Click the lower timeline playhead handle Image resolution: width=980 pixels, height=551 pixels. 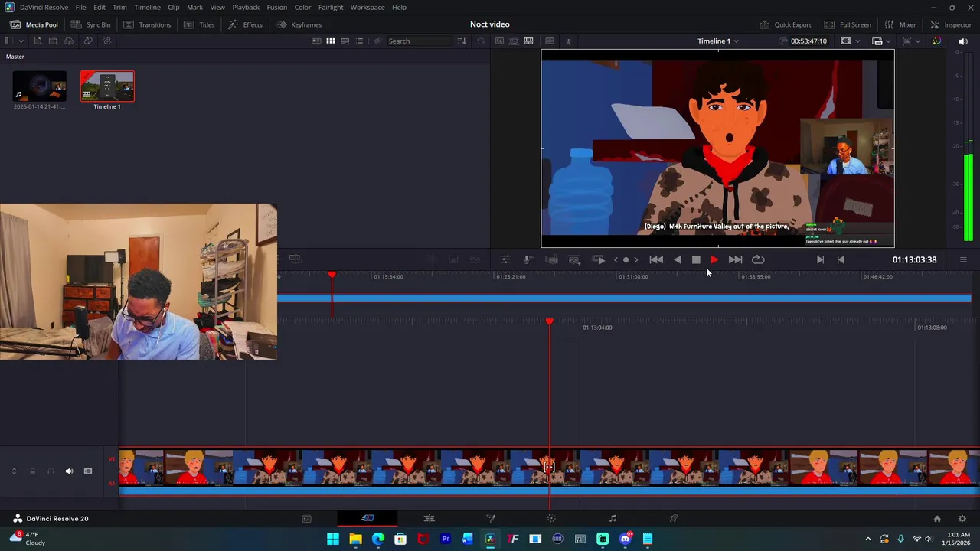[x=549, y=321]
